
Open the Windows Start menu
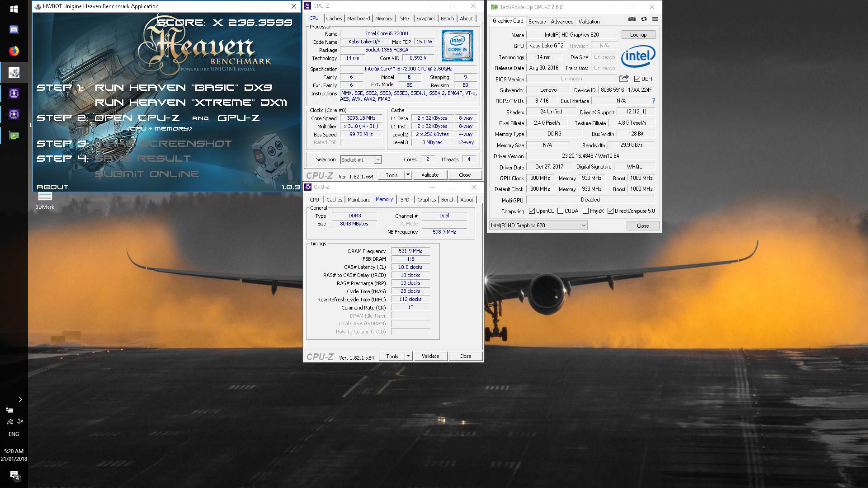(x=14, y=9)
